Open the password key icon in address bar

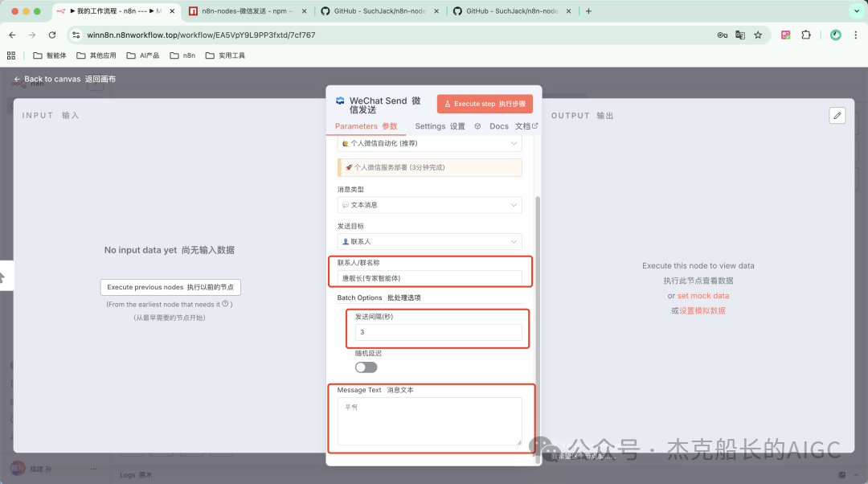[723, 35]
